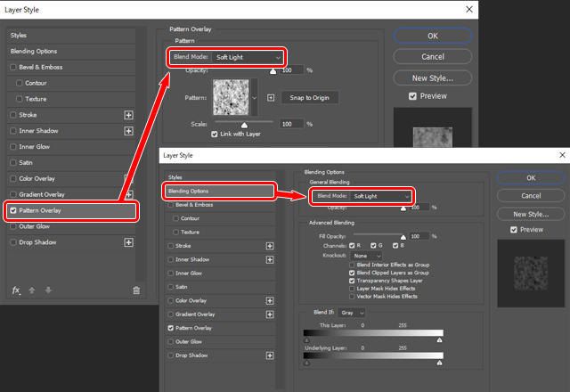
Task: Create new preset from current pattern icon
Action: 271,97
